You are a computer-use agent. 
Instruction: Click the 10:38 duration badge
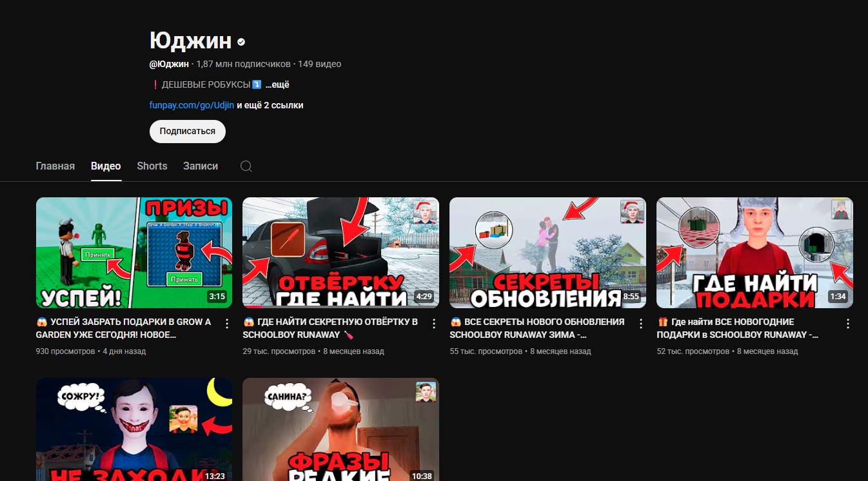click(x=422, y=476)
